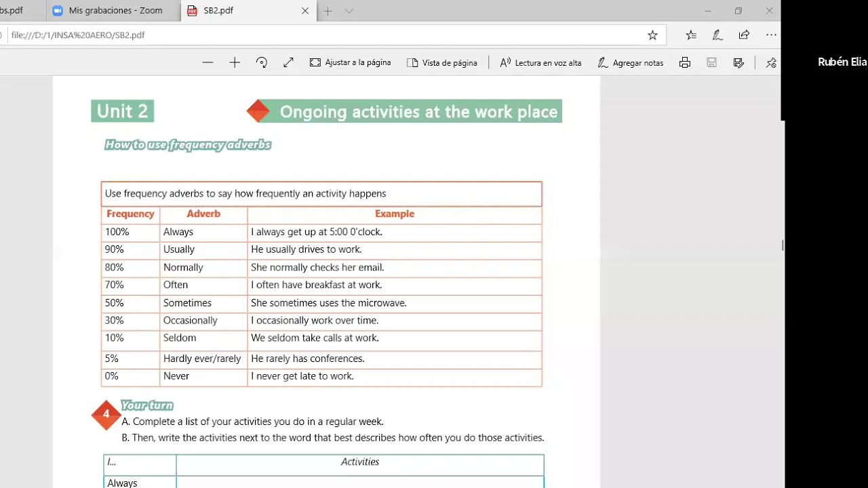
Task: Click the Rubén Elia participant name
Action: coord(842,62)
